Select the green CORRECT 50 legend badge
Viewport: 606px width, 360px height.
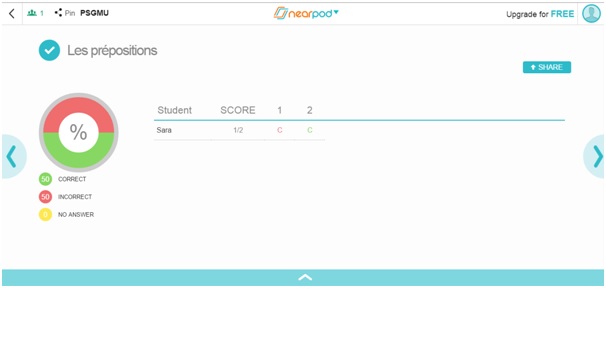tap(45, 179)
